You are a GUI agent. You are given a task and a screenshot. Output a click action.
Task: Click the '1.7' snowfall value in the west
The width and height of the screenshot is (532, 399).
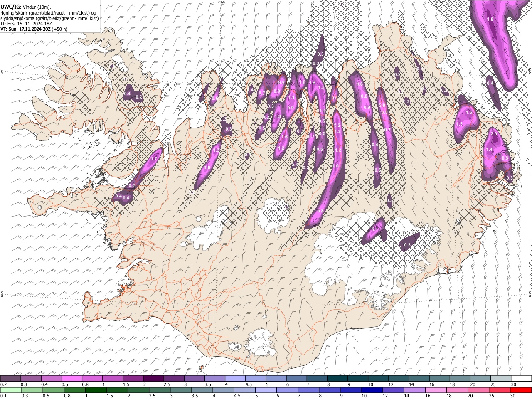[x=154, y=159]
